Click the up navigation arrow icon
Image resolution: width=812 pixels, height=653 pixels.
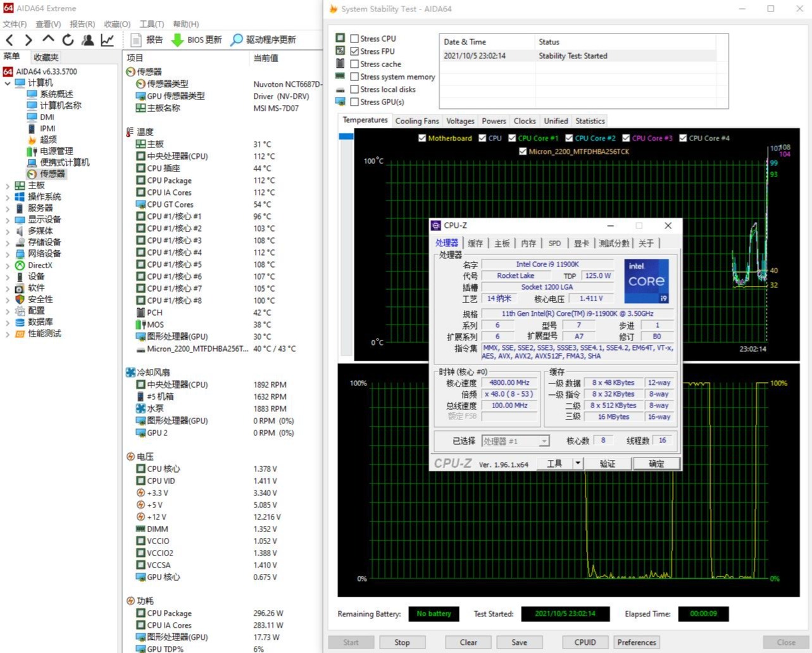[x=48, y=40]
